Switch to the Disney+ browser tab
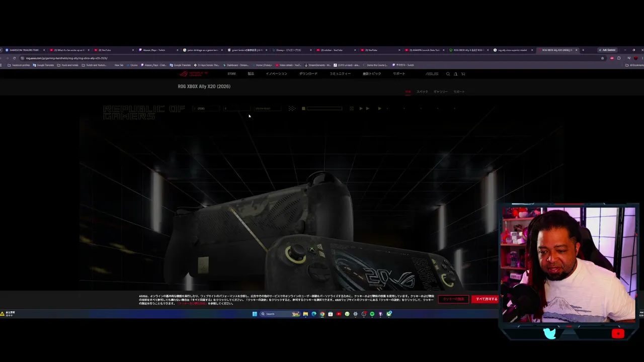 pyautogui.click(x=291, y=50)
